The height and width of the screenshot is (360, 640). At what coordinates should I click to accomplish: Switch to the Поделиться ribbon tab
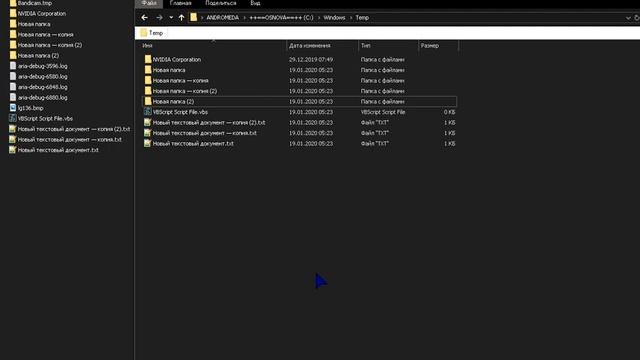[221, 3]
